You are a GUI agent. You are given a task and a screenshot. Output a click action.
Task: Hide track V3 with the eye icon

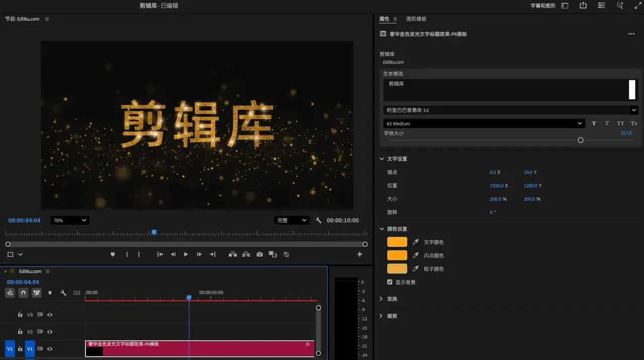50,315
